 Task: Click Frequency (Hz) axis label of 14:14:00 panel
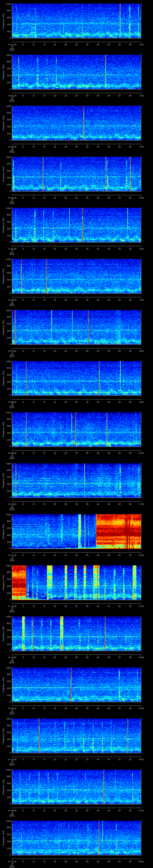coord(3,685)
